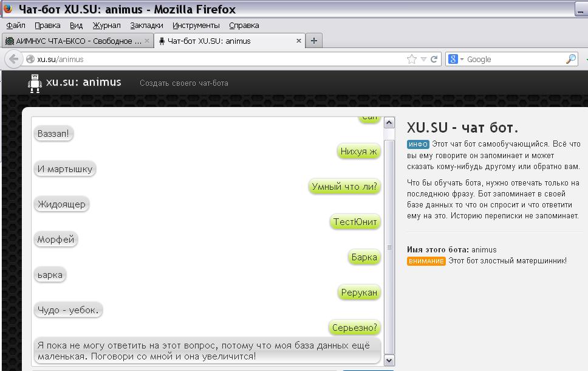
Task: Click the xu.su: animus title link
Action: (x=83, y=82)
